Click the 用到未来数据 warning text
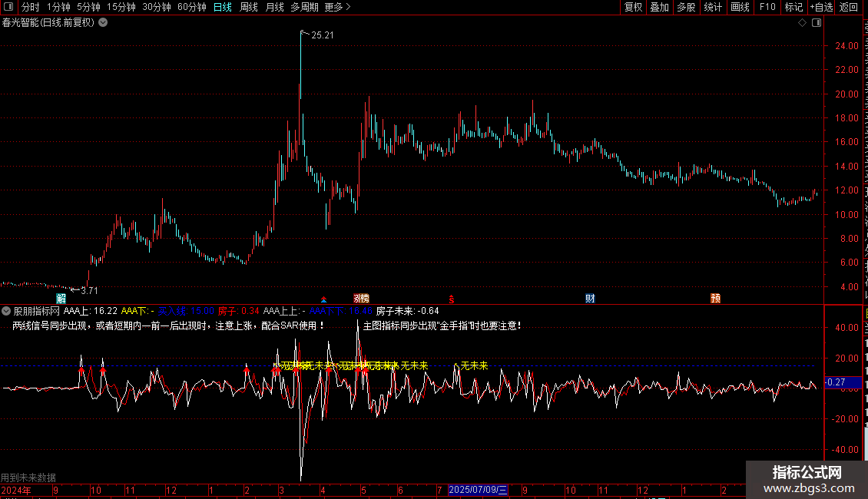Screen dimensions: 868x499 (x=28, y=478)
